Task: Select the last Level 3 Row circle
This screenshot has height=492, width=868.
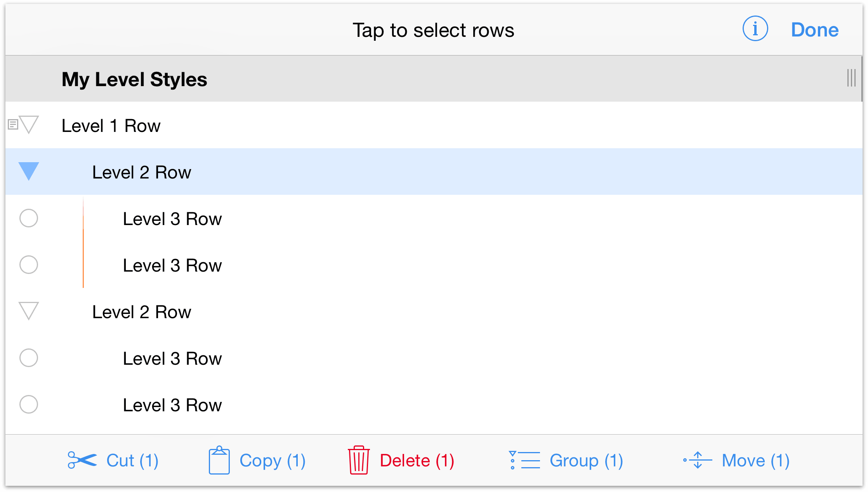Action: (x=29, y=404)
